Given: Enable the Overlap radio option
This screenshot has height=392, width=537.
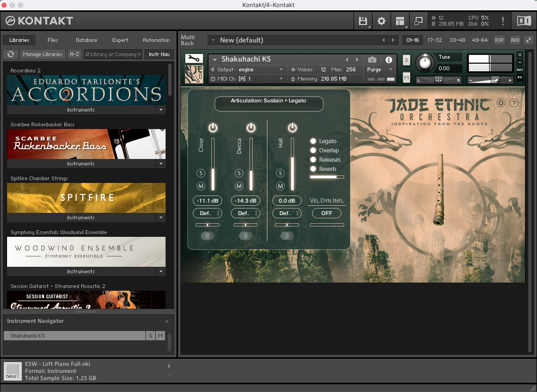Looking at the screenshot, I should [x=313, y=150].
